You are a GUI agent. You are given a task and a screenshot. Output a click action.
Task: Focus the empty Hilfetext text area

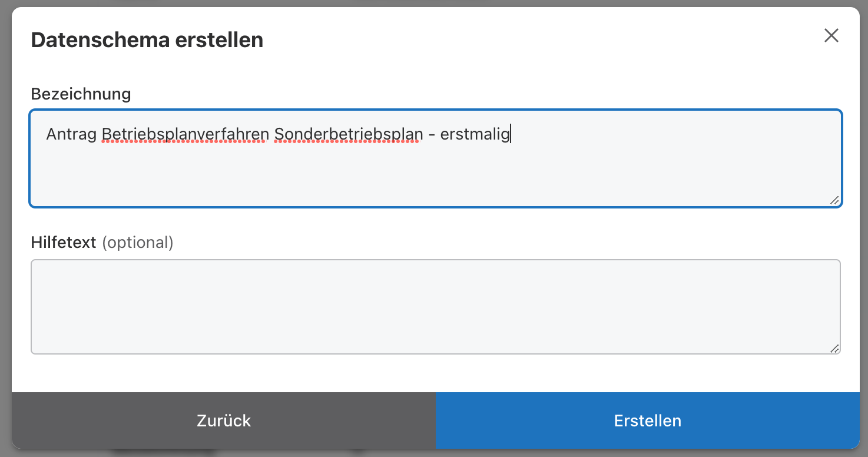[x=435, y=306]
